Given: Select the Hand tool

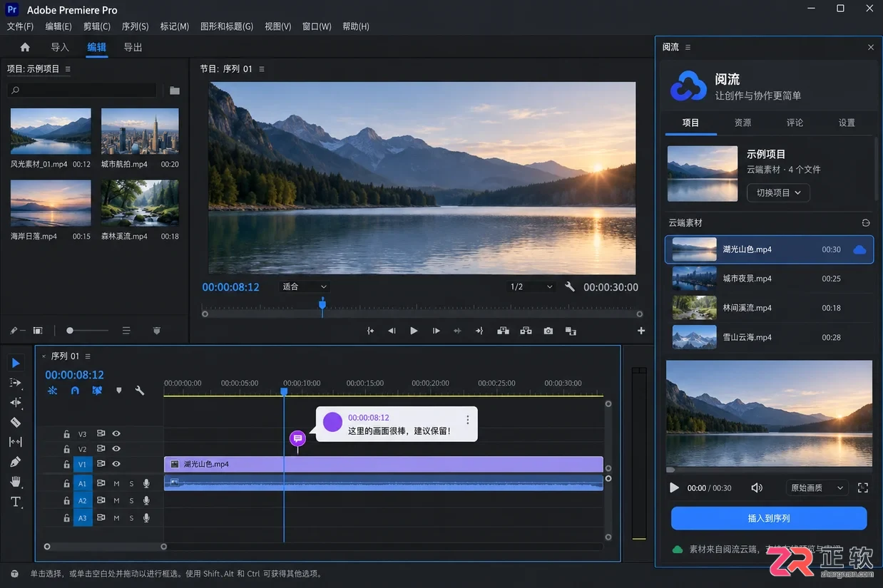Looking at the screenshot, I should click(x=16, y=482).
